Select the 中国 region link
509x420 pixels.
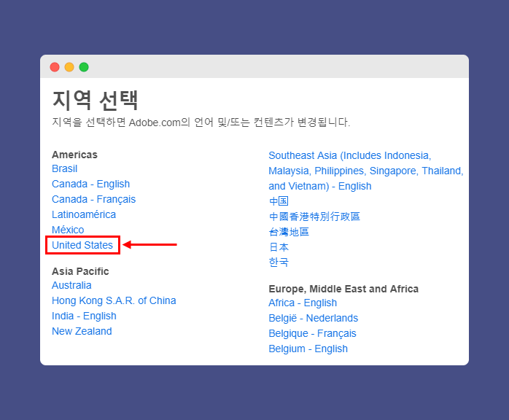279,201
